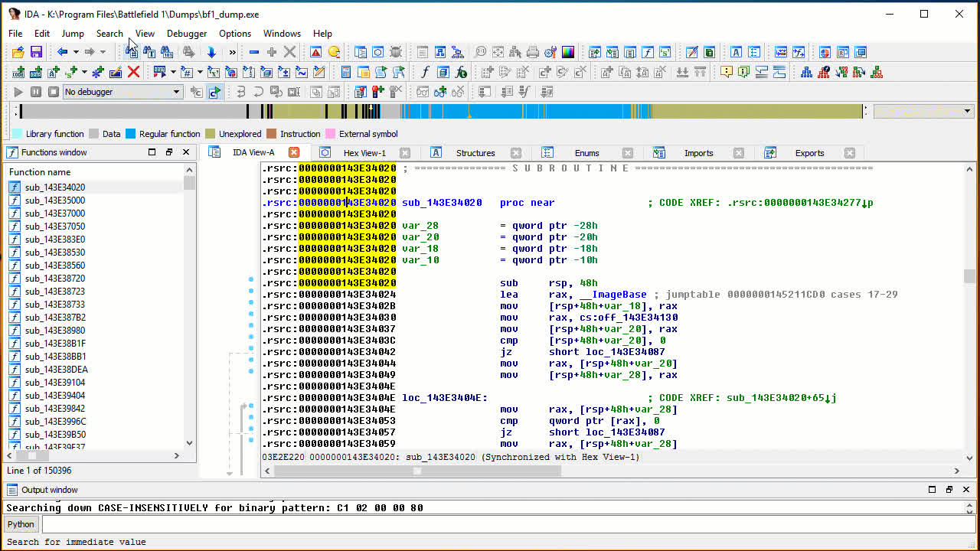Open the Debugger menu
Image resolution: width=980 pixels, height=551 pixels.
pyautogui.click(x=187, y=34)
